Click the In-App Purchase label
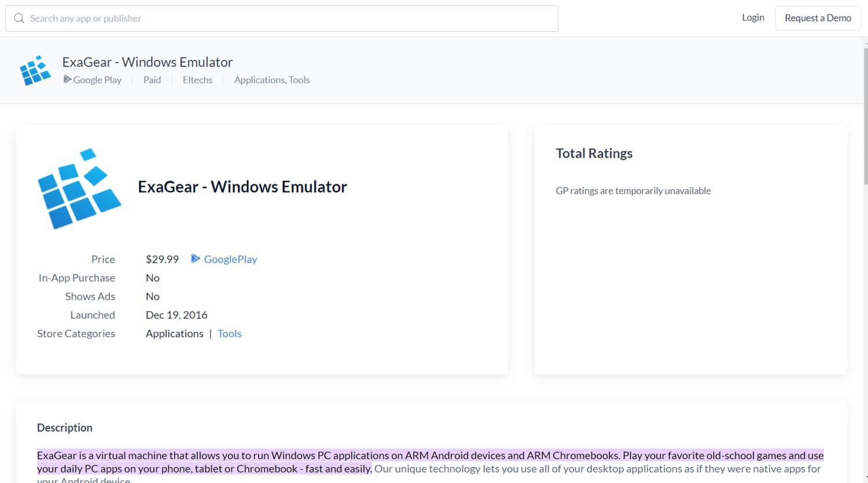 coord(76,278)
